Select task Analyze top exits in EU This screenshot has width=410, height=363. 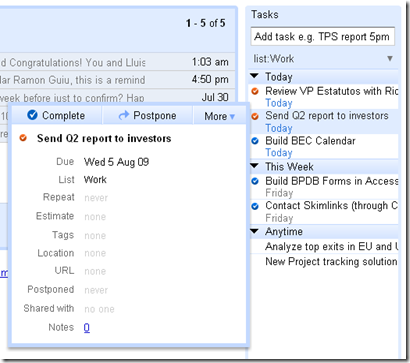pyautogui.click(x=331, y=246)
